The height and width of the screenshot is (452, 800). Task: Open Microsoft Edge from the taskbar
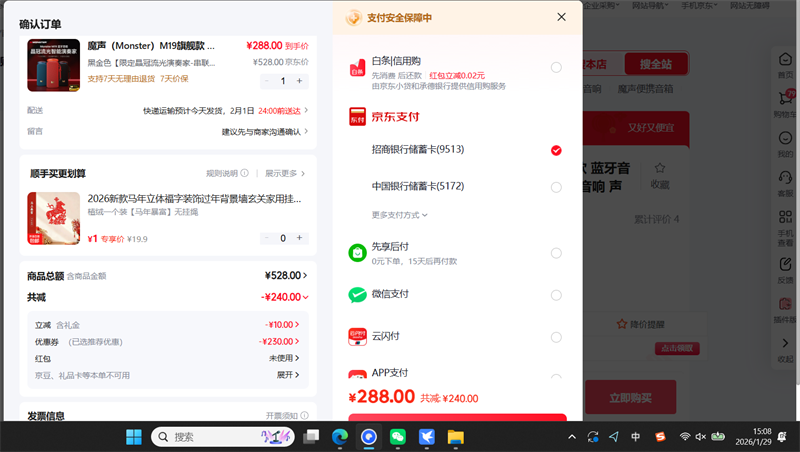tap(340, 437)
